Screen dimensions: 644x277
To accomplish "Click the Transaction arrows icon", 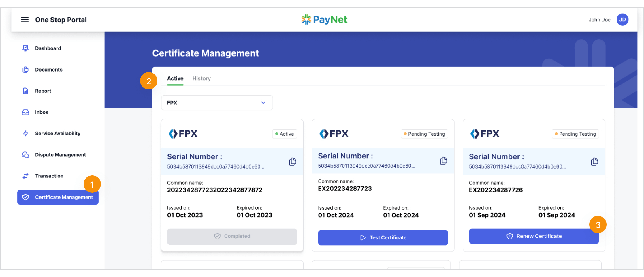I will click(26, 176).
